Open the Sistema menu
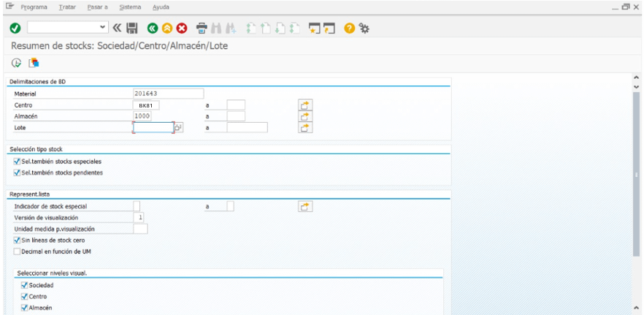644x315 pixels. point(130,7)
